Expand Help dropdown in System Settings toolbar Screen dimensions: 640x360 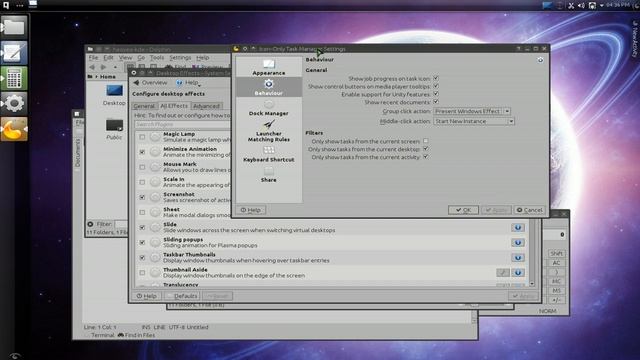[189, 83]
